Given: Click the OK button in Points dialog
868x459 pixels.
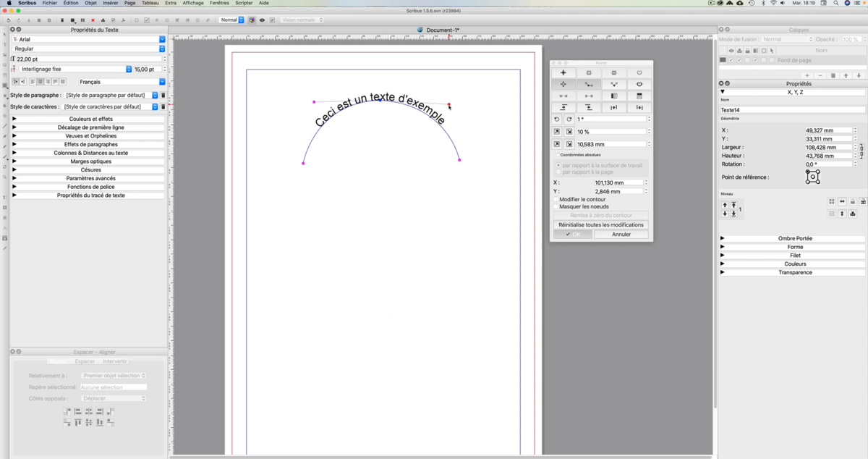Looking at the screenshot, I should [573, 235].
